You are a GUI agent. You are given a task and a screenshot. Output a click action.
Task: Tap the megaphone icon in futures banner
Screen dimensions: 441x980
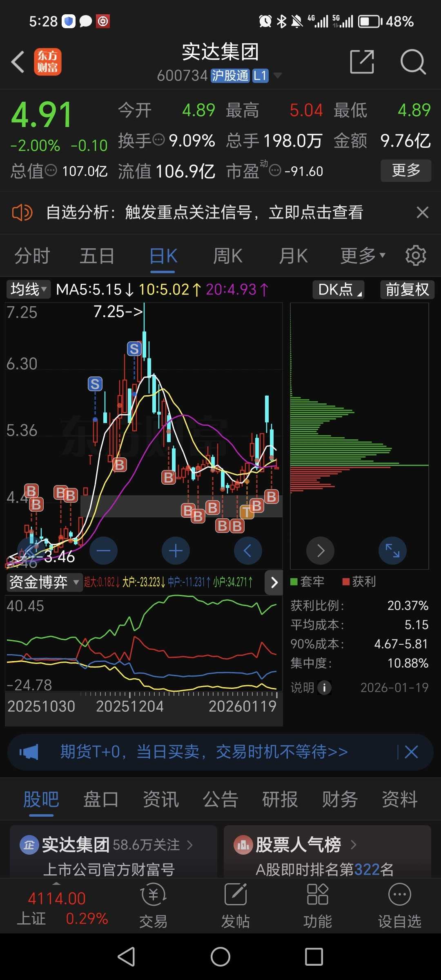click(29, 751)
